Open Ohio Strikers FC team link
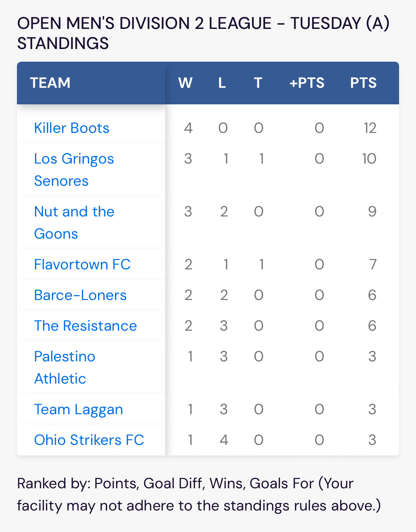416x532 pixels. [89, 440]
